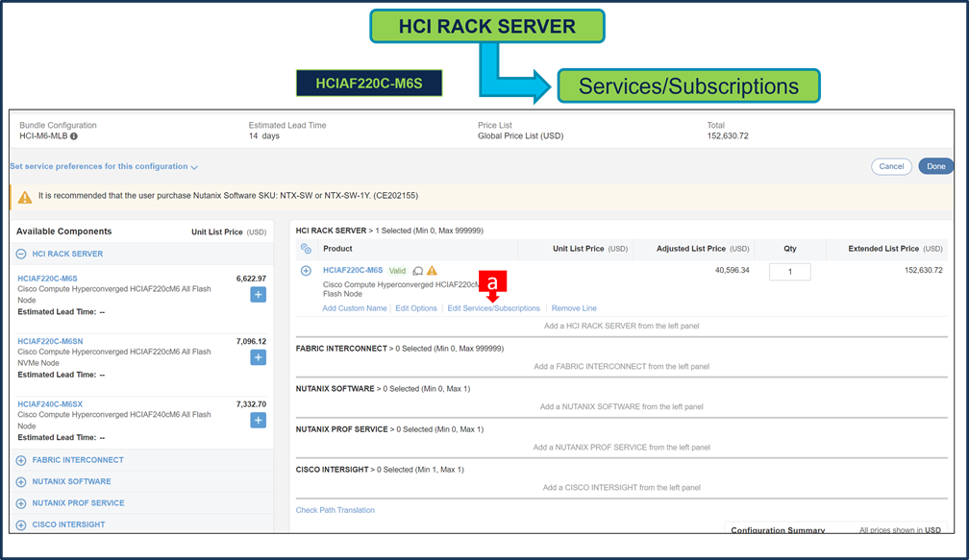Click the HCI RACK SERVER > 1 Selected heading
Viewport: 969px width, 560px height.
[389, 231]
